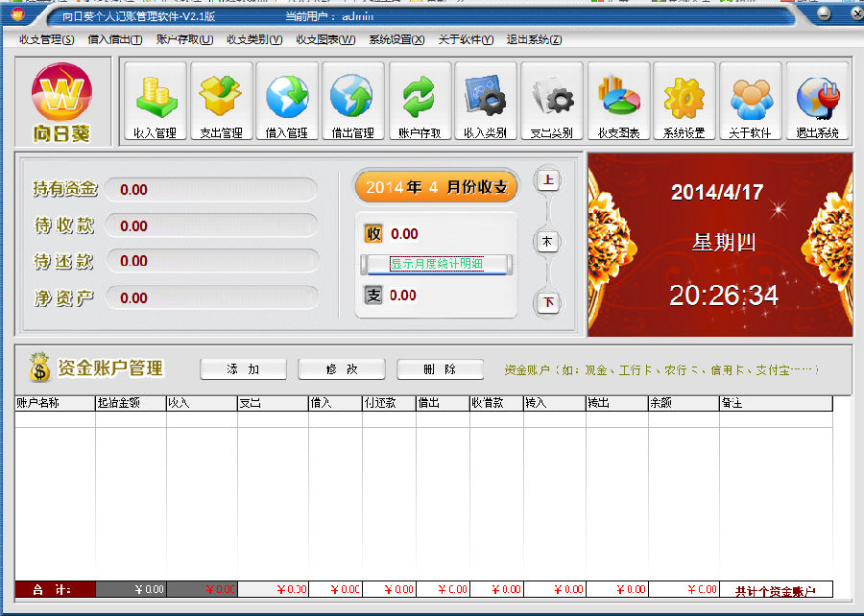Go to previous month with 上 button
This screenshot has width=864, height=616.
(548, 180)
